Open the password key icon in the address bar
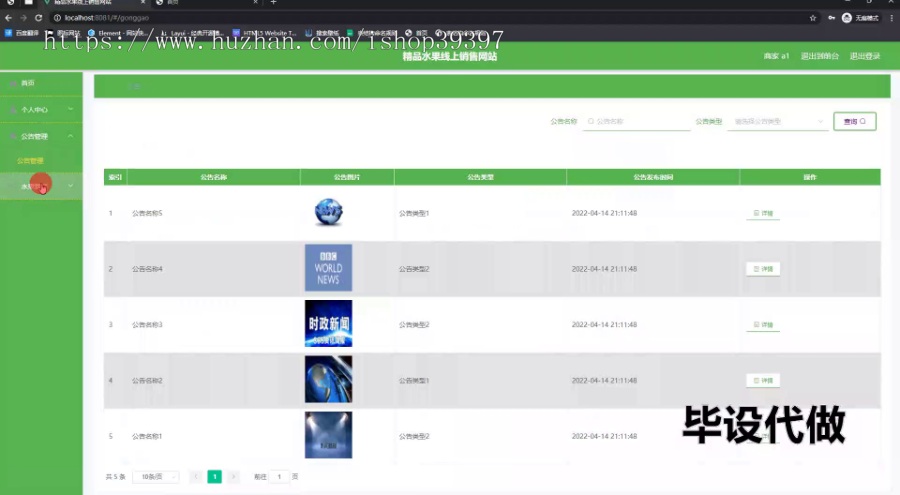The height and width of the screenshot is (495, 900). pyautogui.click(x=831, y=18)
